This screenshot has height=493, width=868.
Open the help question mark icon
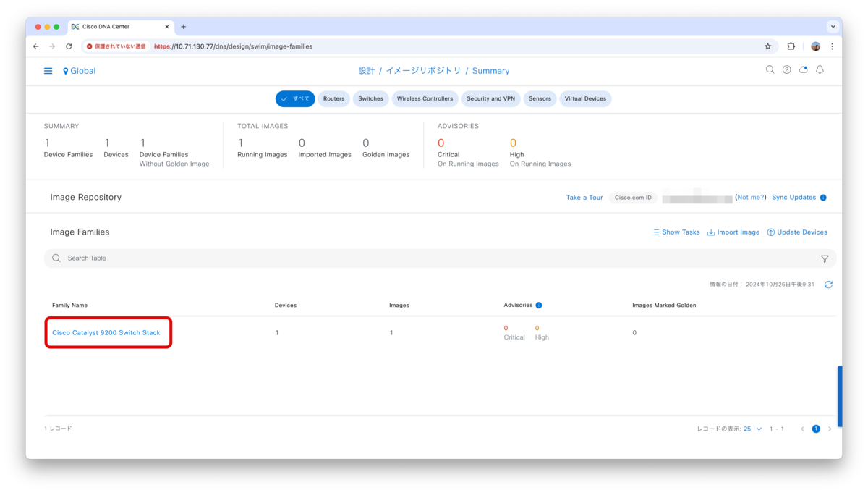(x=786, y=70)
